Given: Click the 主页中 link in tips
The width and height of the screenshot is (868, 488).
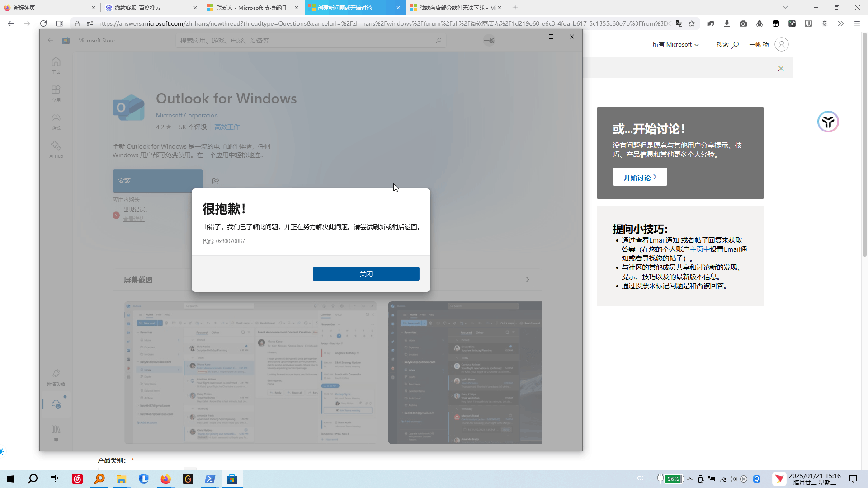Looking at the screenshot, I should (699, 249).
